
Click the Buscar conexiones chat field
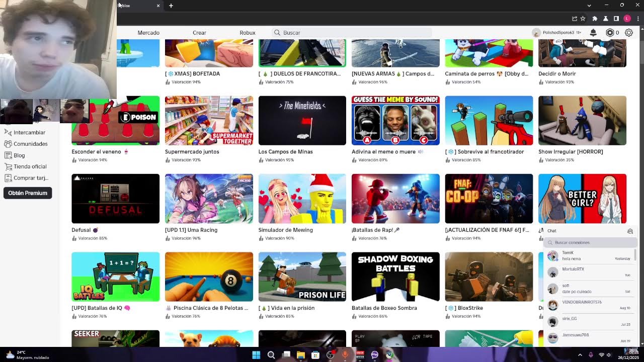[590, 242]
